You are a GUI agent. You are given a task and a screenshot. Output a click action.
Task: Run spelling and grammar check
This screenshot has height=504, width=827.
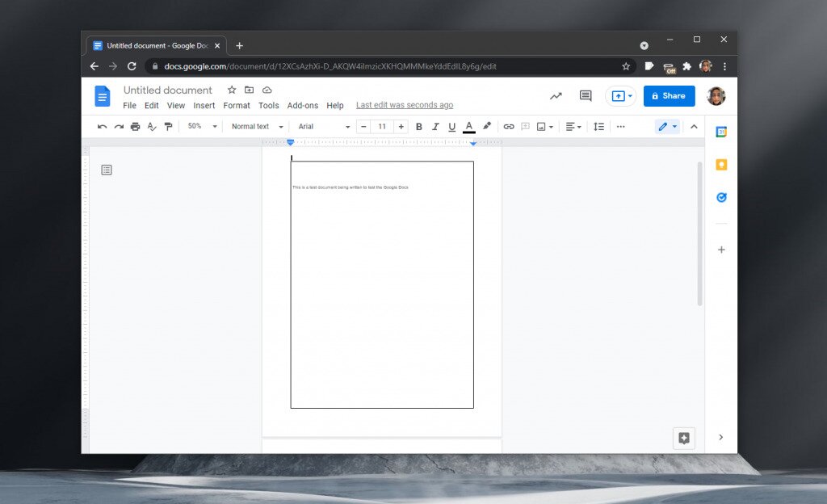pyautogui.click(x=152, y=126)
